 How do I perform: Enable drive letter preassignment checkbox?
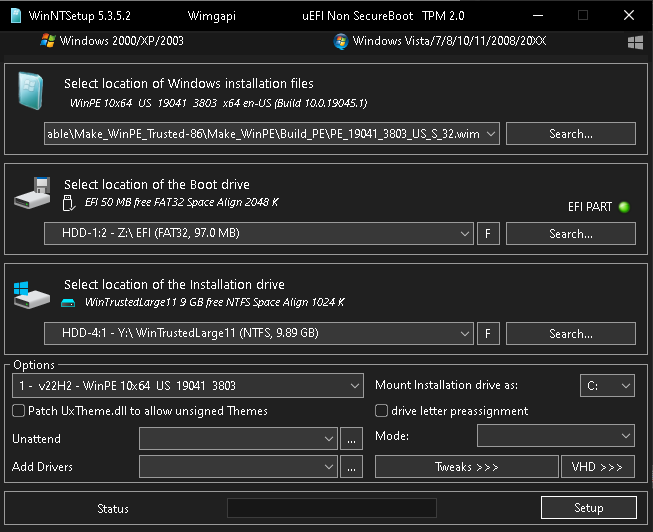tap(381, 411)
